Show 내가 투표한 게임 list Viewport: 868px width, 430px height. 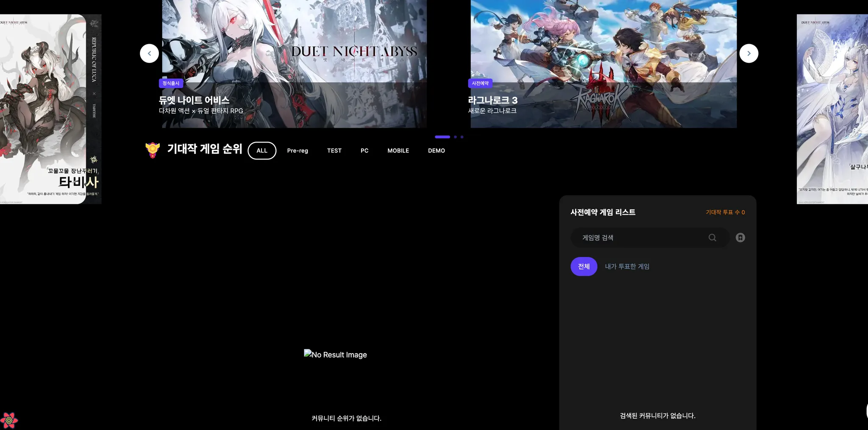pyautogui.click(x=627, y=266)
